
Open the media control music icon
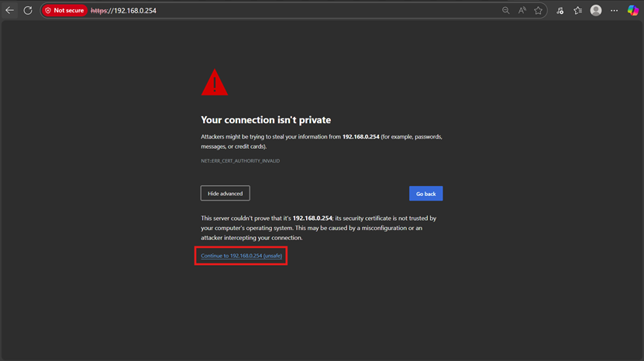[x=560, y=11]
